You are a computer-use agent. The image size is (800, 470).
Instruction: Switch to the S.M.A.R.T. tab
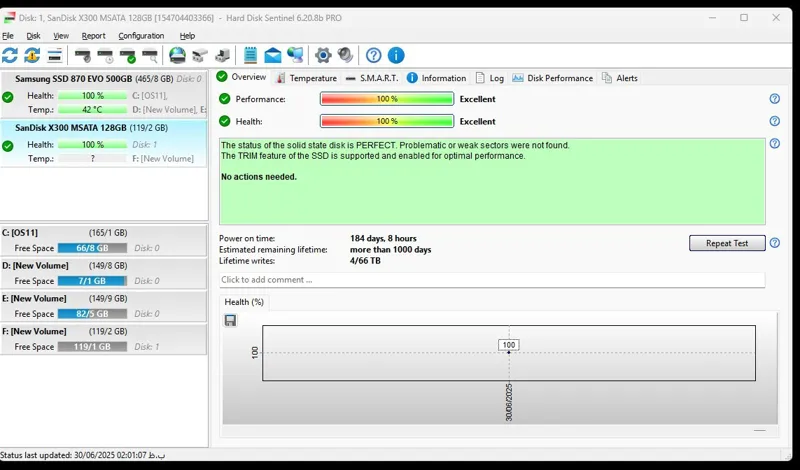point(371,78)
